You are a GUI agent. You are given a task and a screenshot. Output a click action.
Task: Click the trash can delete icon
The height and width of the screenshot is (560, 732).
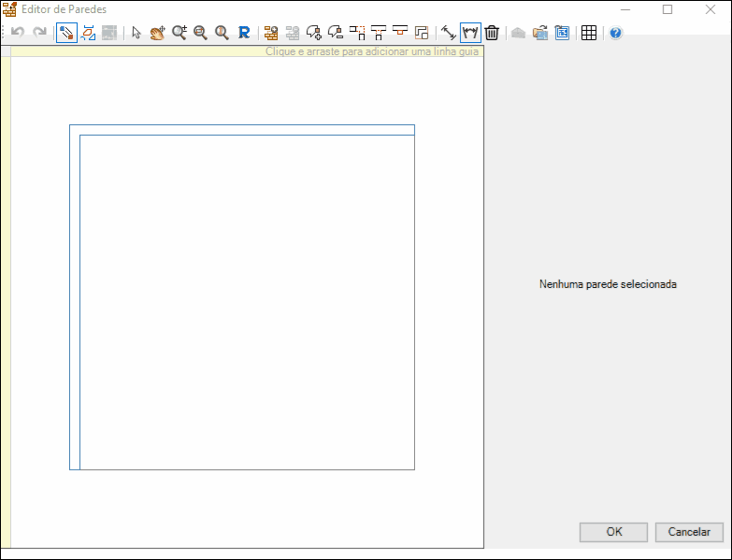point(492,33)
